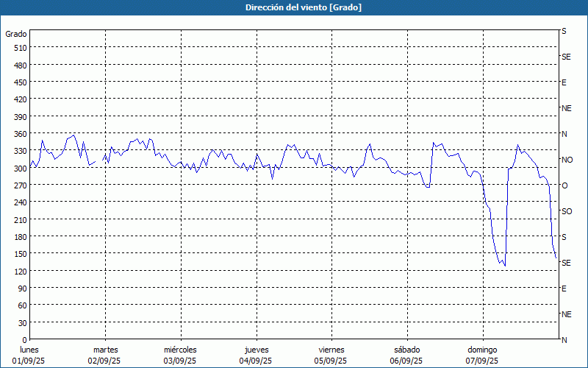Select the 'sábado 06/09/25' date label
This screenshot has width=588, height=368.
406,355
